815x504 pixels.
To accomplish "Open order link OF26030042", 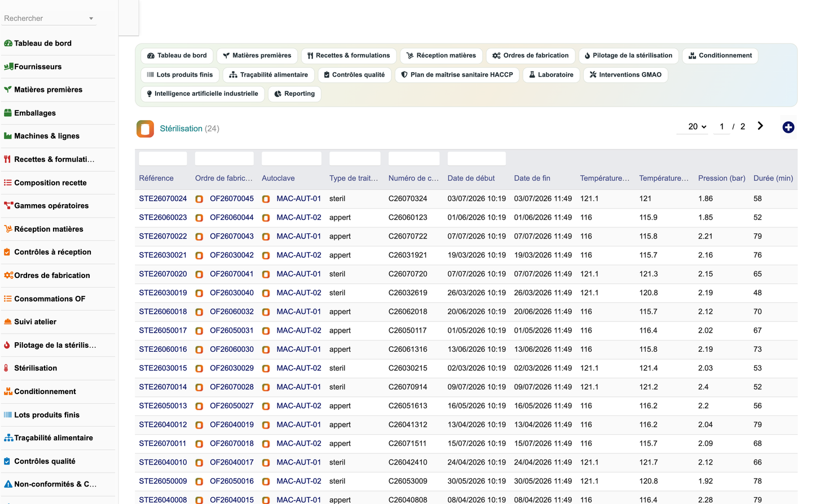I will click(232, 255).
